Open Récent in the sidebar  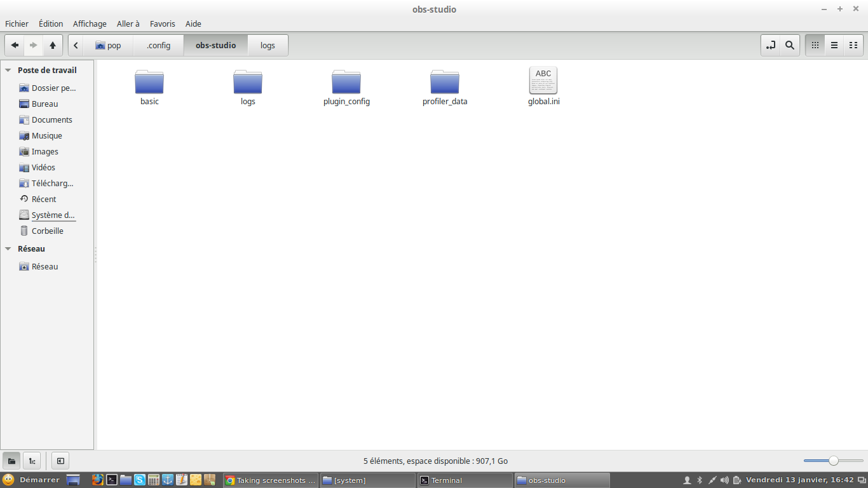coord(38,200)
